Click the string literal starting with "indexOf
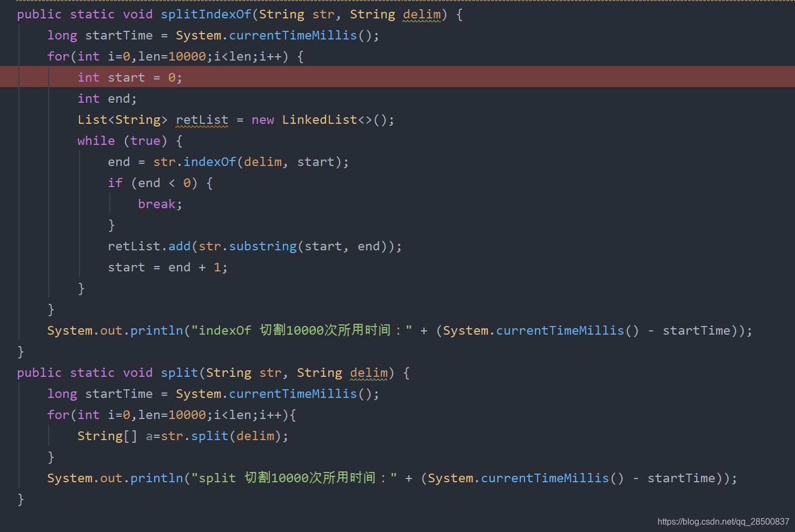 (x=302, y=330)
